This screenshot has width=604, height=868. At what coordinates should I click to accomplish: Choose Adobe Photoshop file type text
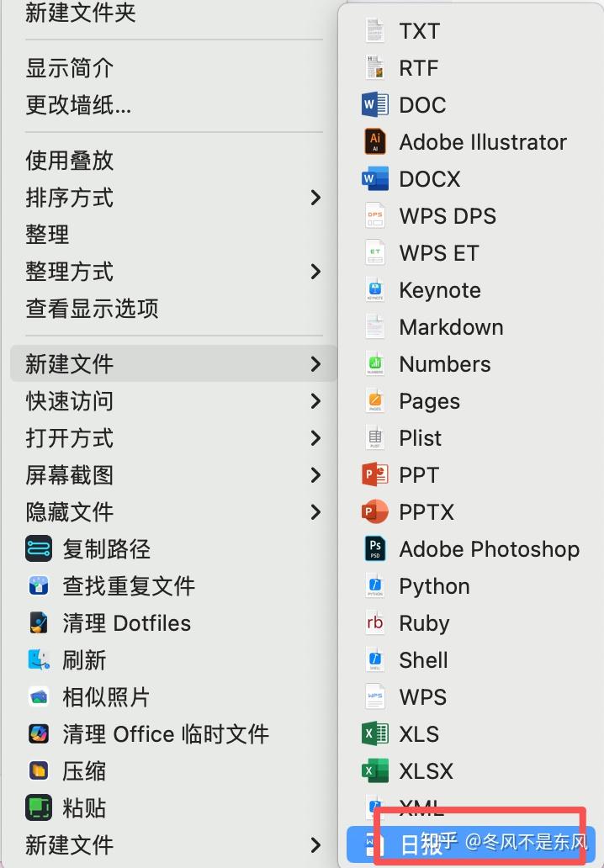(490, 550)
